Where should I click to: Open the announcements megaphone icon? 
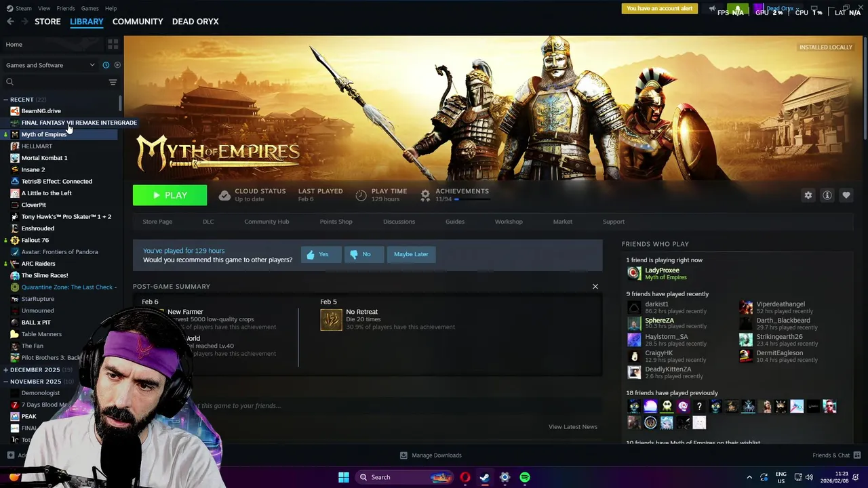coord(712,9)
